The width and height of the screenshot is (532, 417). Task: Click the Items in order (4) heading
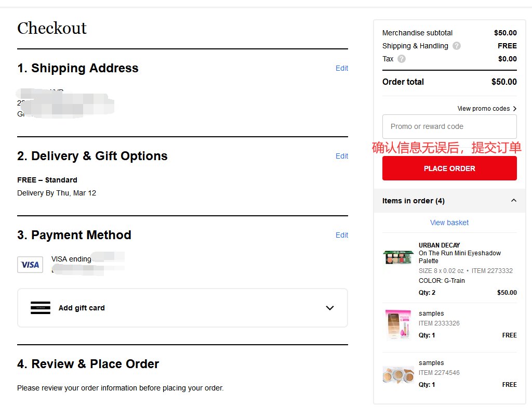pyautogui.click(x=413, y=201)
